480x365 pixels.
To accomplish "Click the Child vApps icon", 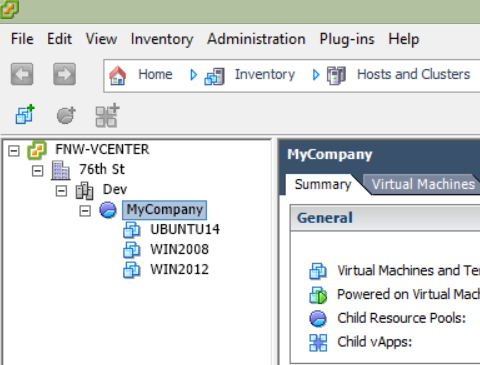I will pyautogui.click(x=318, y=343).
